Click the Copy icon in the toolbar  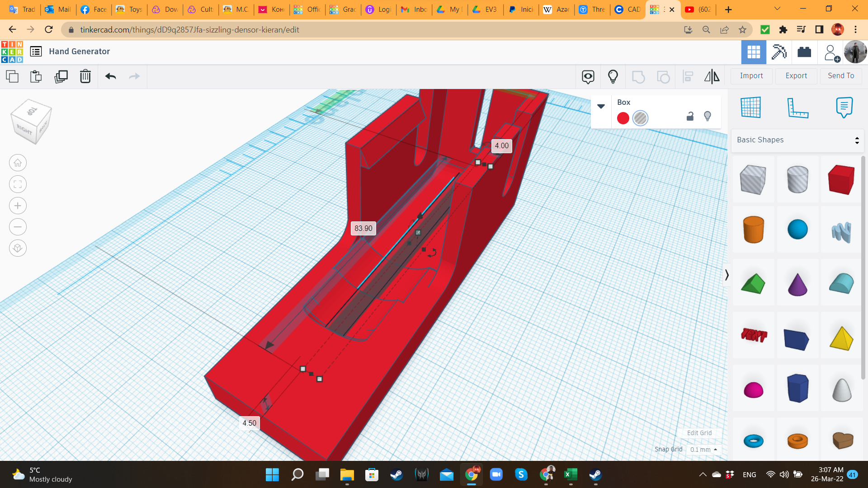(12, 77)
